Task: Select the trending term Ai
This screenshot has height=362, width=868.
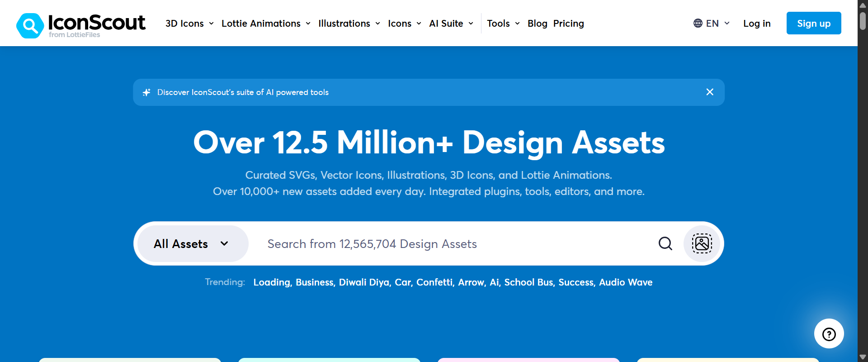Action: 495,282
